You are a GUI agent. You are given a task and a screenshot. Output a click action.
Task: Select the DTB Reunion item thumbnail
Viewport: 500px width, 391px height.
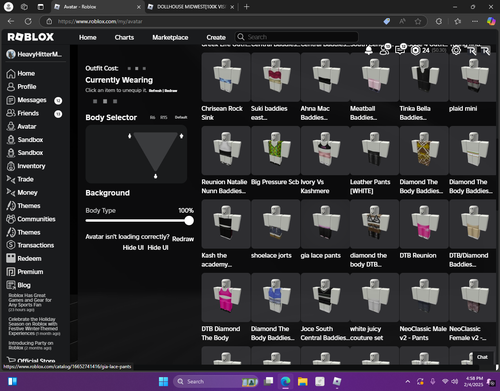click(424, 224)
